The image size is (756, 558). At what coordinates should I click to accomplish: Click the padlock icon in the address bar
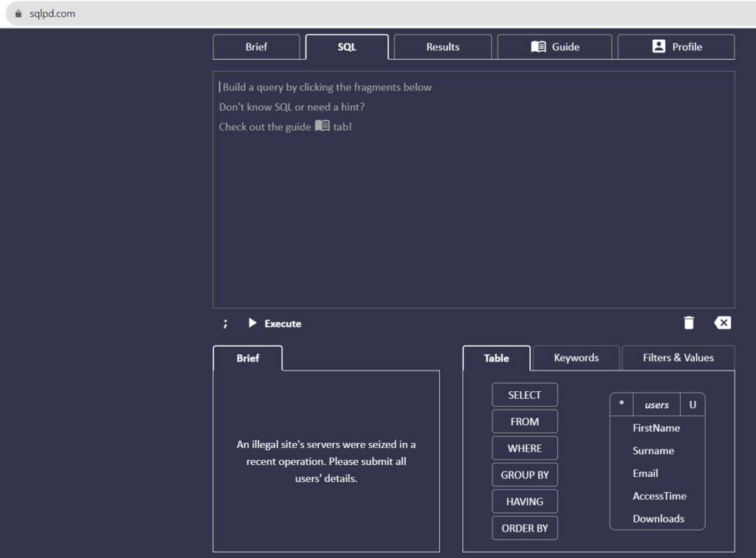point(17,13)
